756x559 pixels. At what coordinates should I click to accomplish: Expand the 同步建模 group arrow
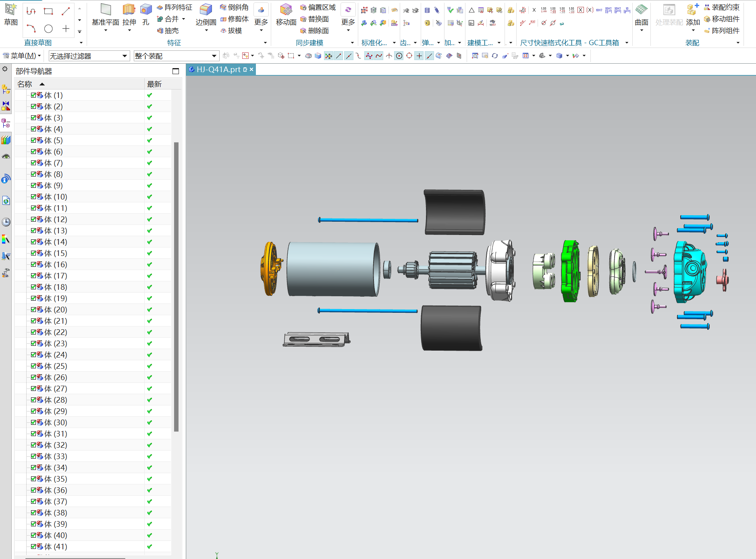(x=352, y=43)
